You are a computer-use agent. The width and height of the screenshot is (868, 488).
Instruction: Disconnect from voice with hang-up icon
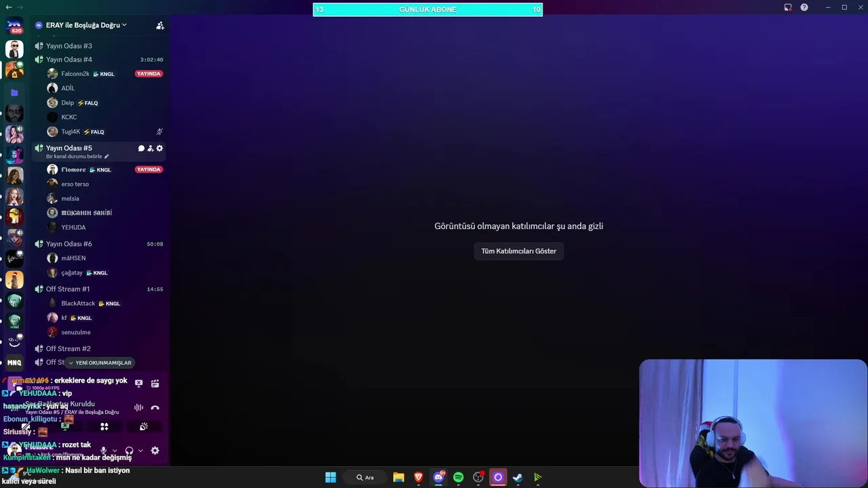coord(155,407)
